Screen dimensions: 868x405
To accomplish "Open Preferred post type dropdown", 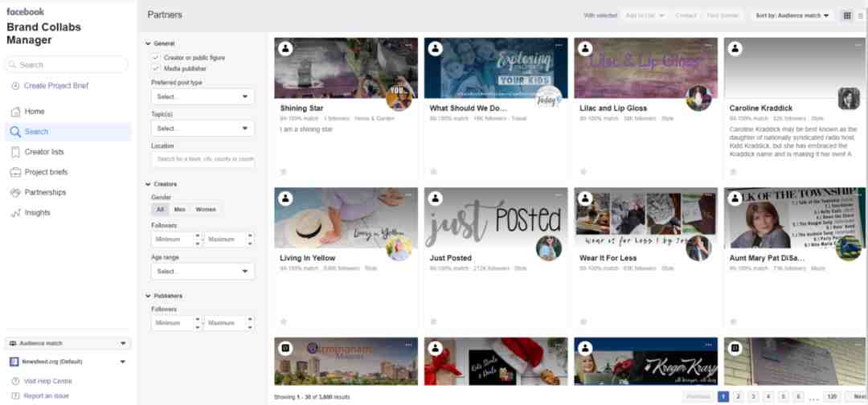I will (203, 96).
